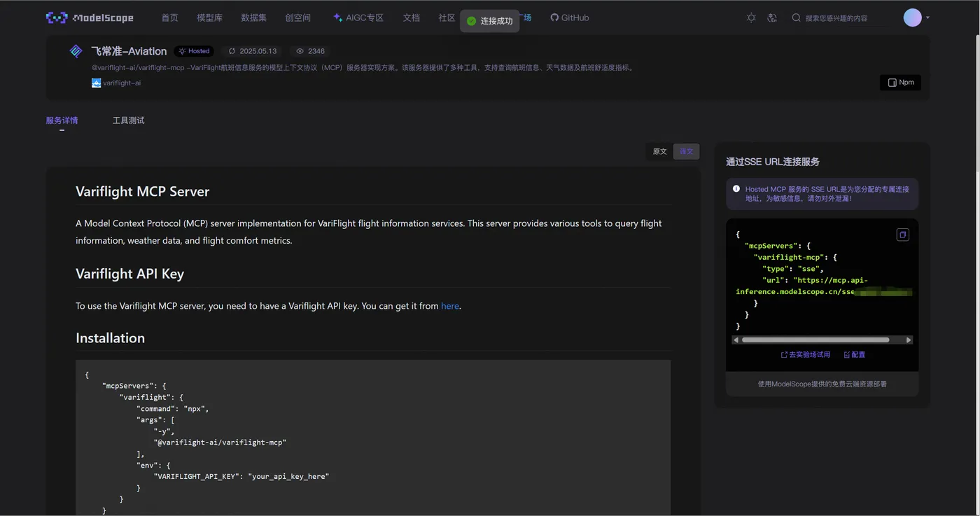Image resolution: width=980 pixels, height=516 pixels.
Task: Open the user avatar menu
Action: click(913, 18)
